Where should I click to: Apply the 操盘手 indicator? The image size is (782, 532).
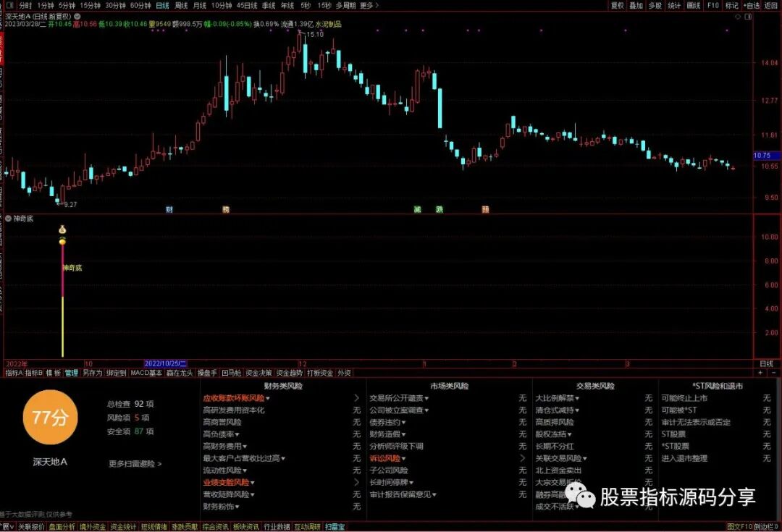click(x=207, y=373)
